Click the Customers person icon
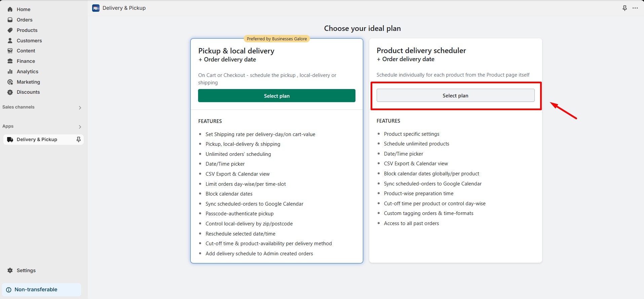This screenshot has width=644, height=299. point(10,41)
